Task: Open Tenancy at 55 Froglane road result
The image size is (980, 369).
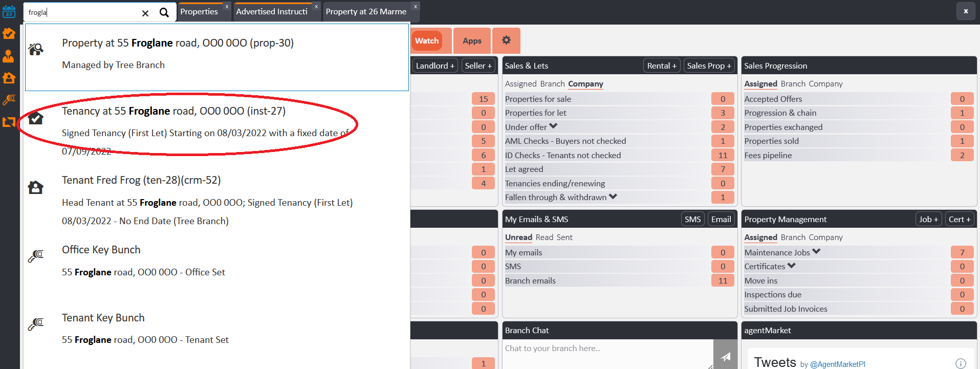Action: 173,111
